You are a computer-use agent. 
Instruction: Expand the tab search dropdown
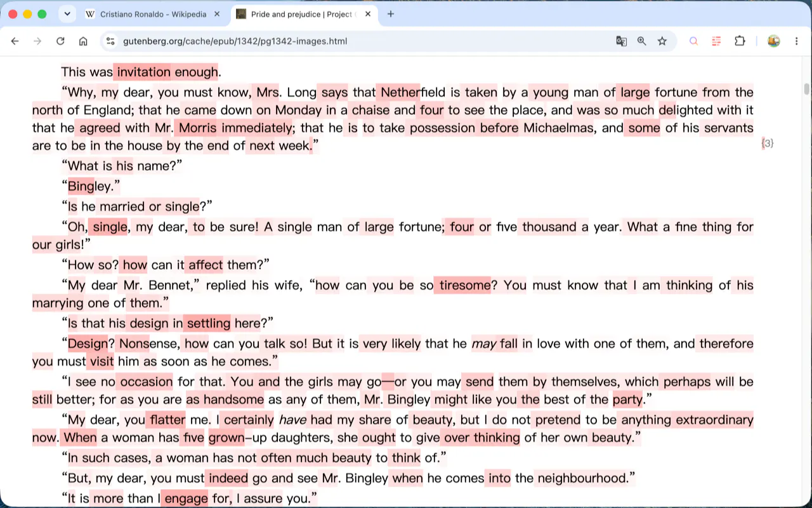[67, 14]
